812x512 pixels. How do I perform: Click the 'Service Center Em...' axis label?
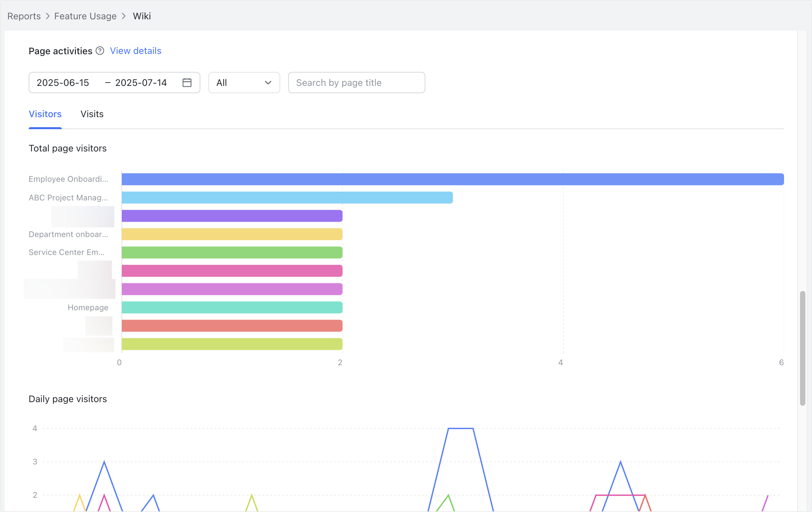coord(67,252)
